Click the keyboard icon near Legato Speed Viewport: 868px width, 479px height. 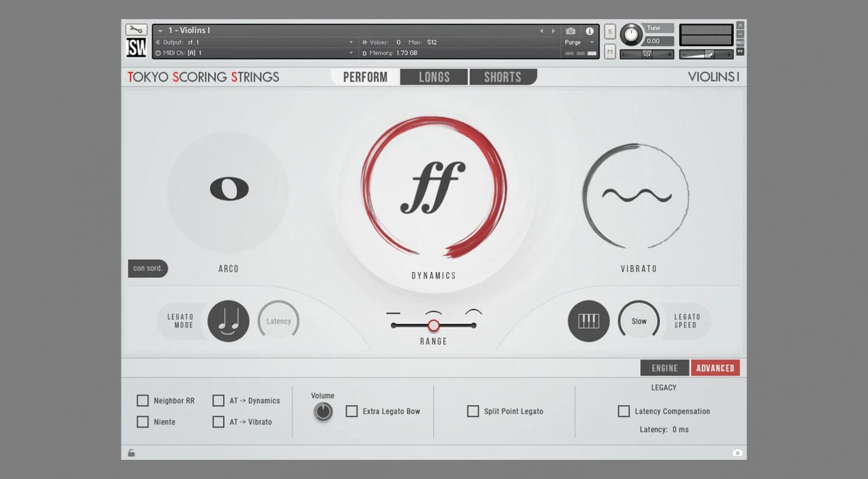coord(588,321)
